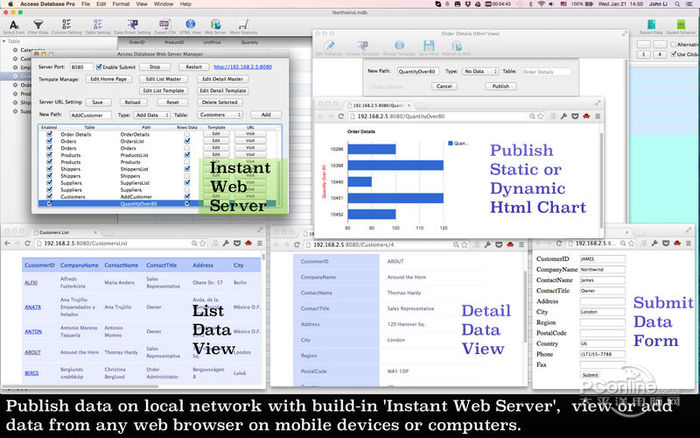
Task: Open the Type dropdown showing No Data
Action: (x=480, y=71)
